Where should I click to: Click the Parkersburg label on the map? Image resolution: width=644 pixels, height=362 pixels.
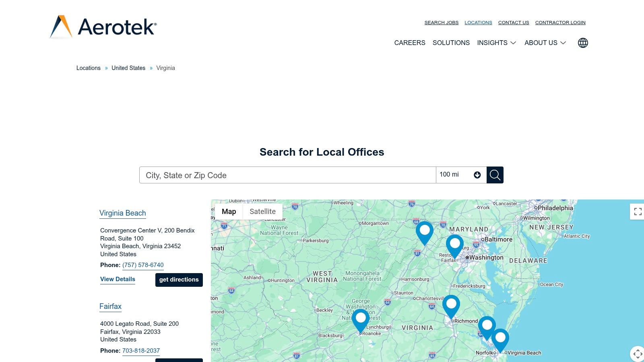[316, 241]
